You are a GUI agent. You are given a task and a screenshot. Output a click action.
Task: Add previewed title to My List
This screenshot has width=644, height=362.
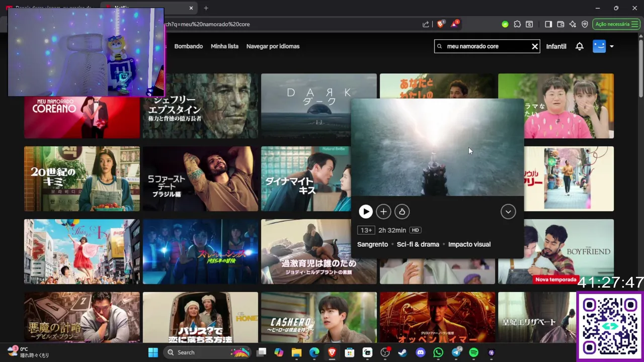383,212
